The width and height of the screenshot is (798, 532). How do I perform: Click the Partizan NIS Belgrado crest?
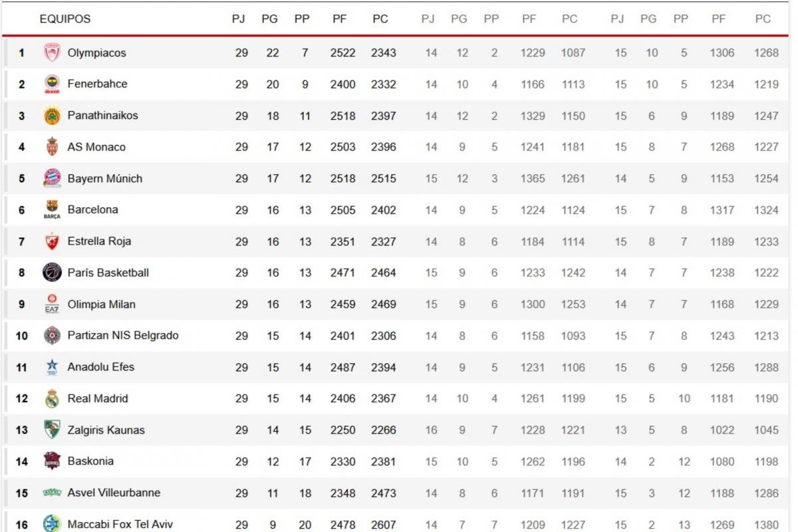52,335
